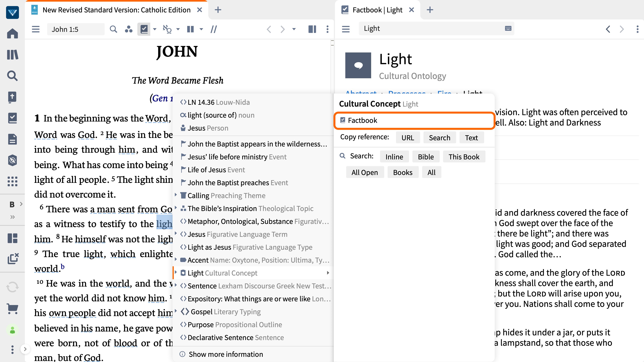Select the Life of Jesus Event entry
The image size is (644, 362).
[x=253, y=170]
